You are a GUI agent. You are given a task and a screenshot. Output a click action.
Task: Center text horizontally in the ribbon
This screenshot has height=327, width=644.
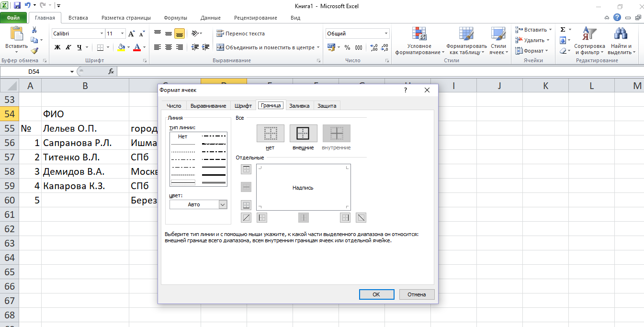pos(169,47)
